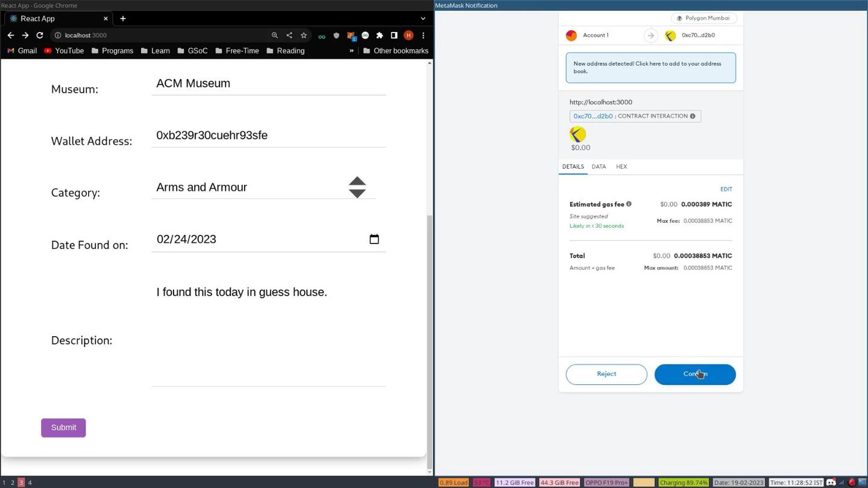Open the round green-white extension icon
The image size is (868, 488).
(x=365, y=36)
